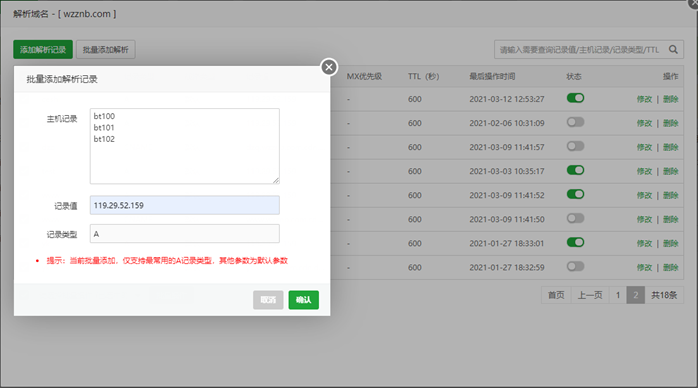Select page 1 in pagination
Image resolution: width=698 pixels, height=388 pixels.
point(618,295)
